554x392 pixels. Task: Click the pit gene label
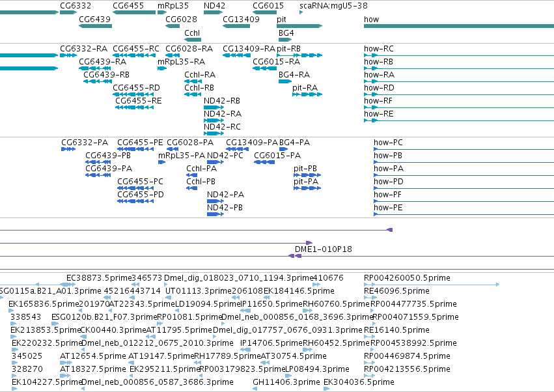tap(282, 19)
